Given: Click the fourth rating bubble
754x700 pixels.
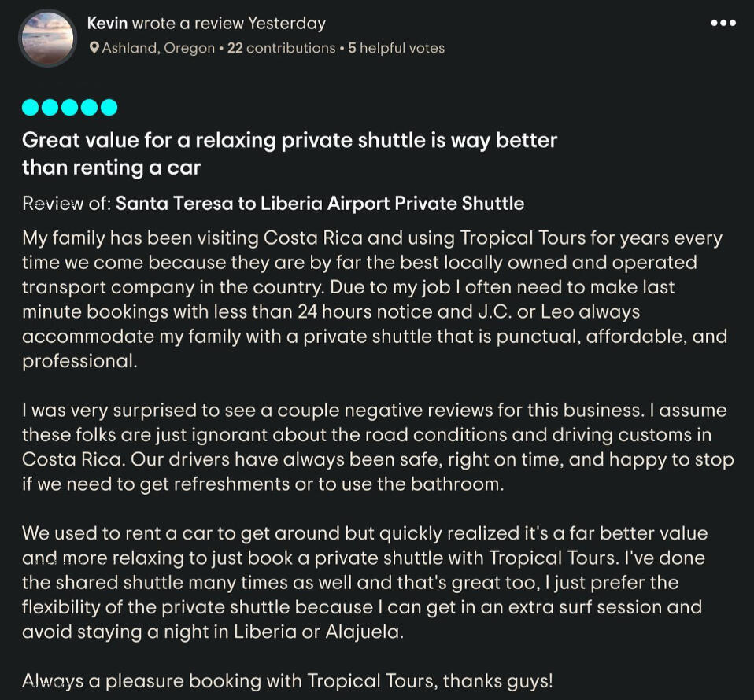Looking at the screenshot, I should click(89, 107).
